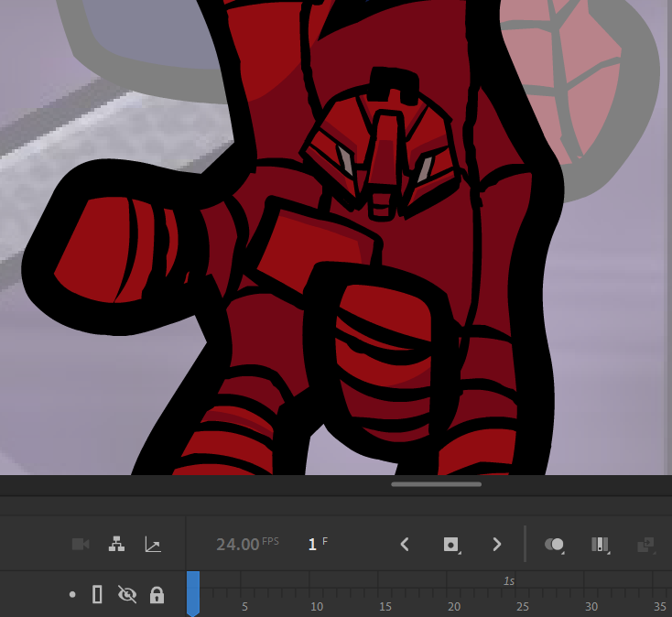Toggle onion skin button
672x617 pixels.
point(554,545)
